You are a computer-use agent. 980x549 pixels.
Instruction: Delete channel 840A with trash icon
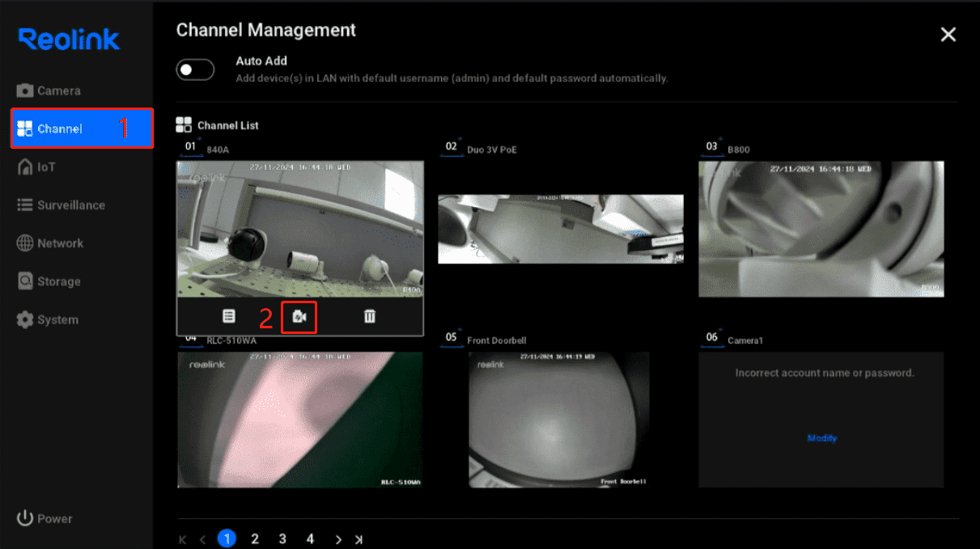click(370, 316)
